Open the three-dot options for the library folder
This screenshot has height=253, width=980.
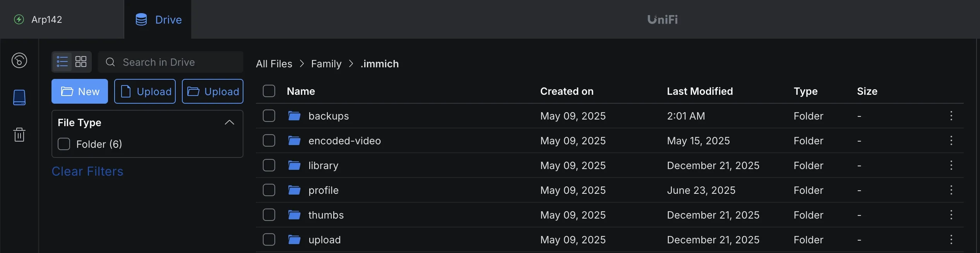(x=952, y=165)
